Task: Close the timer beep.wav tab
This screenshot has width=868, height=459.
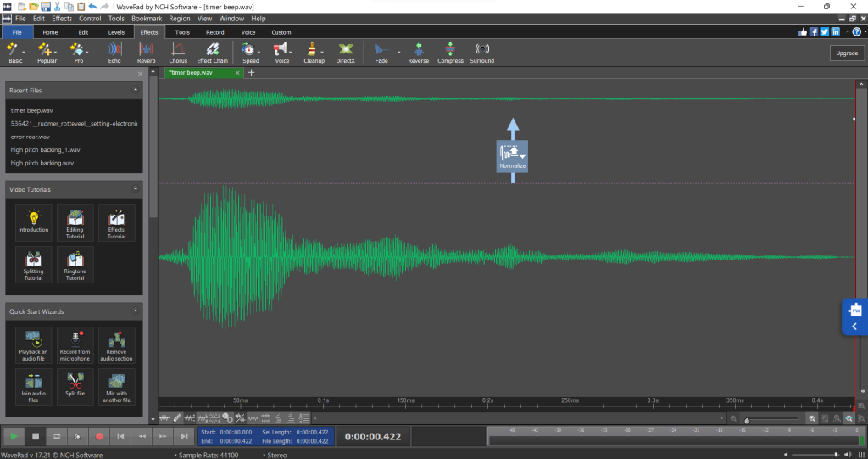Action: [x=237, y=73]
